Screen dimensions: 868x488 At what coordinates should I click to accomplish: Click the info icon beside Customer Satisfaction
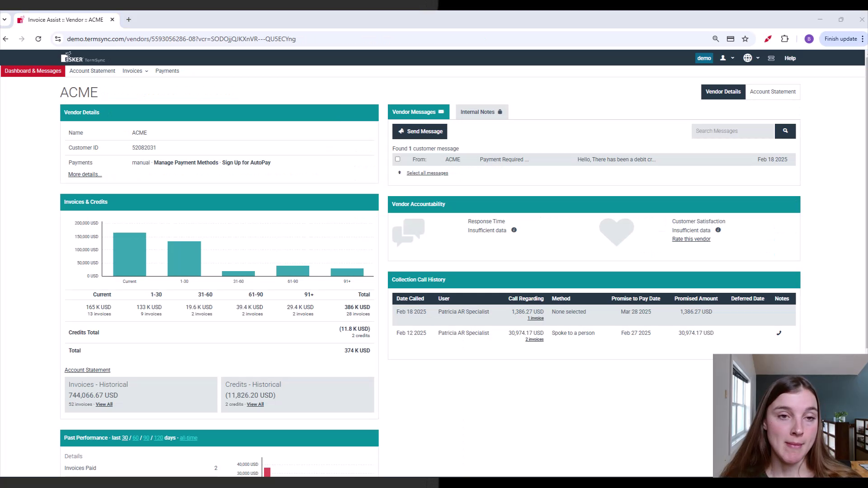coord(718,230)
